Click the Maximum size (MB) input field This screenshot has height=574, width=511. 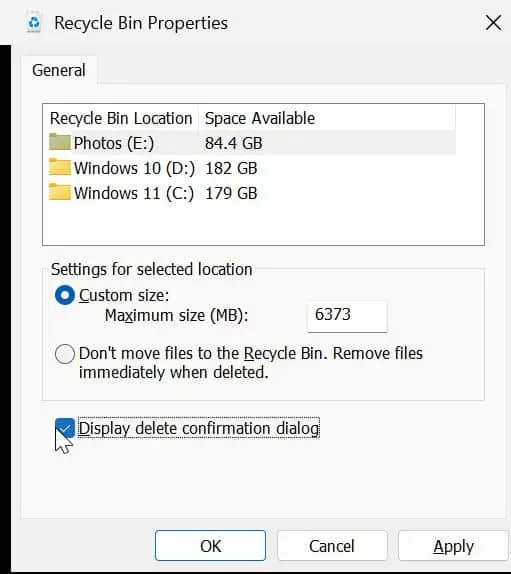click(x=347, y=316)
